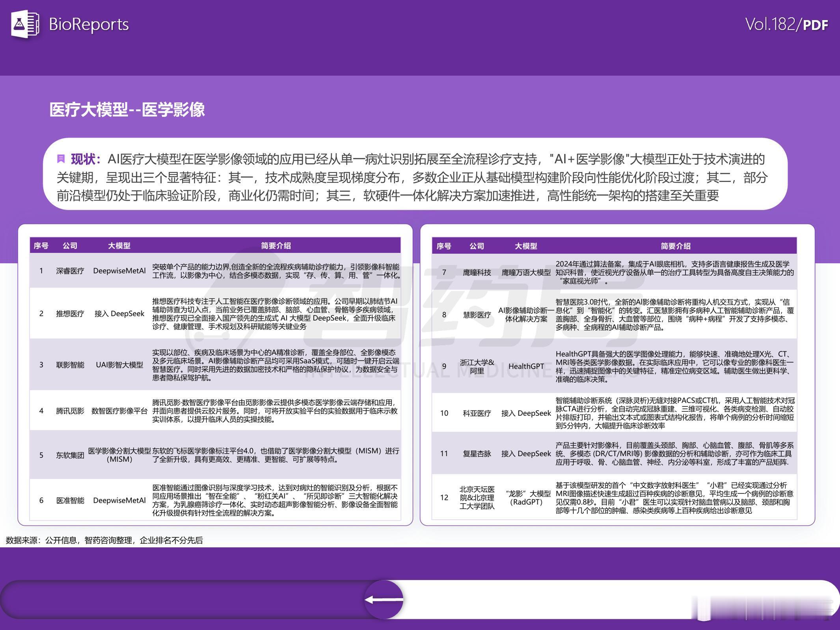Select model cell AI影像辅助诊断一体化解决方案
The width and height of the screenshot is (840, 630).
(526, 314)
